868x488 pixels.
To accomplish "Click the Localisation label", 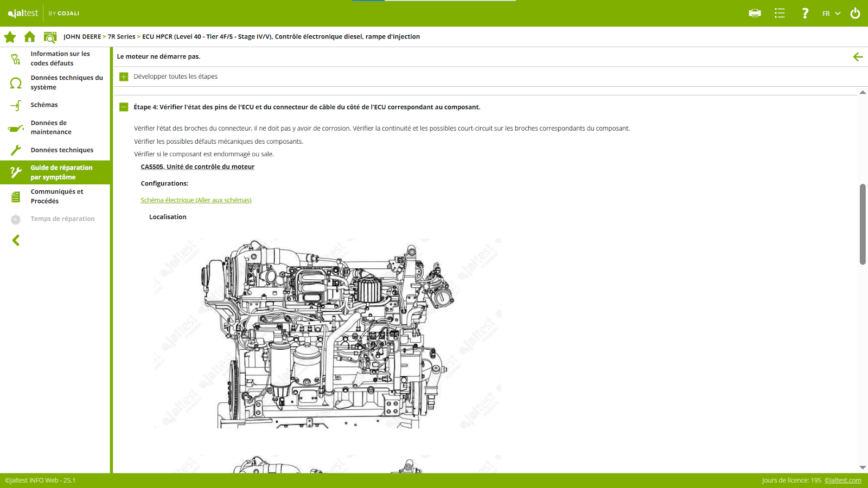I will (x=168, y=217).
